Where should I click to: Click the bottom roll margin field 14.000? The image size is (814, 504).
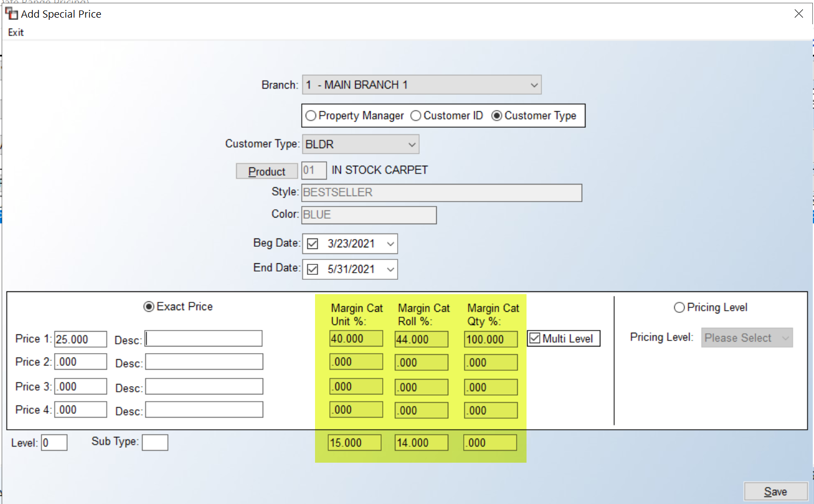click(x=422, y=443)
